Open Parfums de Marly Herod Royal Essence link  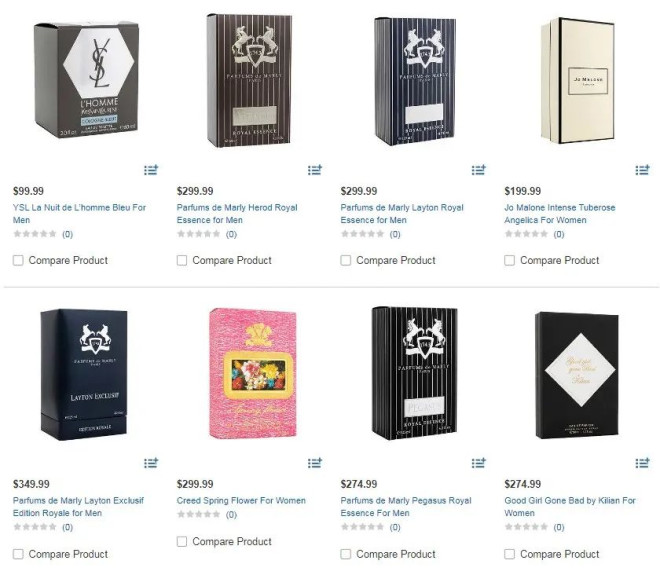(237, 213)
